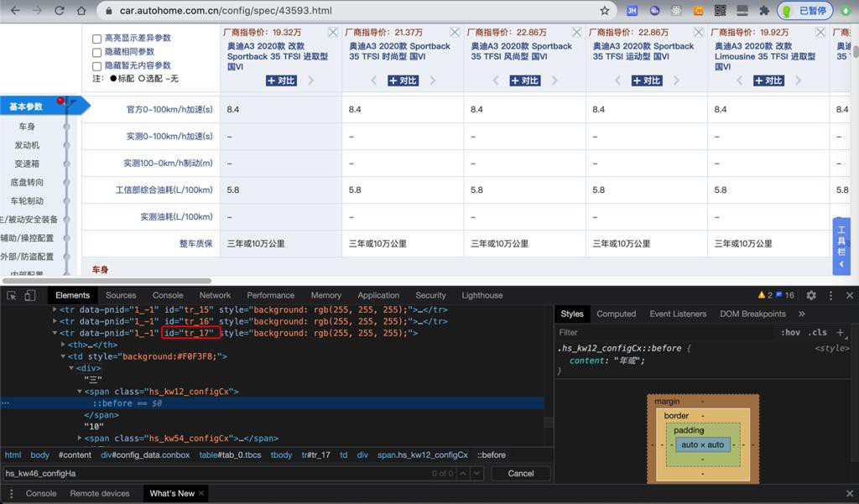Viewport: 859px width, 504px height.
Task: Open the DevTools three-dot customize menu
Action: pyautogui.click(x=830, y=295)
